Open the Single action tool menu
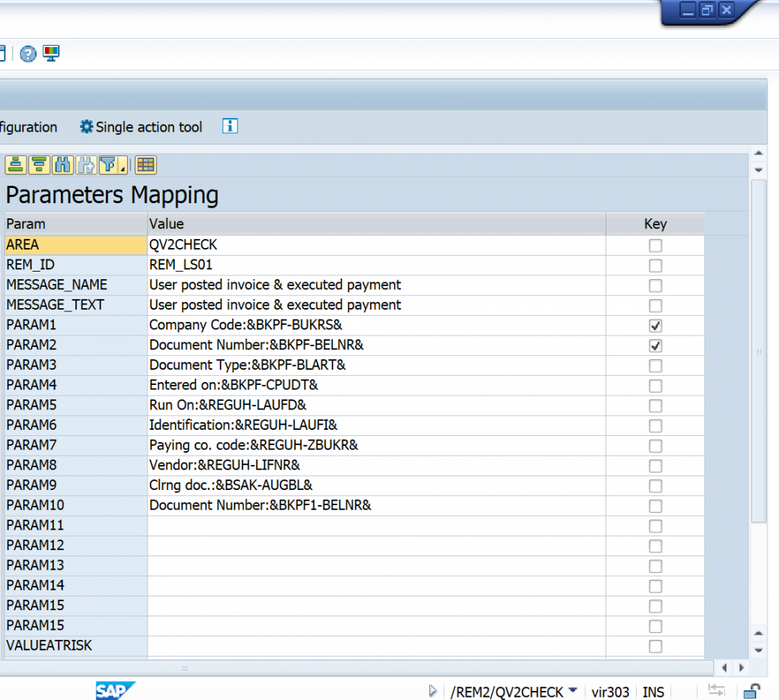 148,126
